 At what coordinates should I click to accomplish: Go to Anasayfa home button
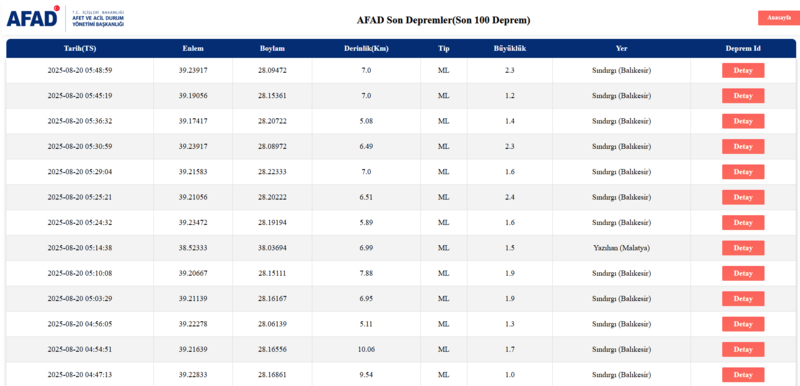[779, 18]
